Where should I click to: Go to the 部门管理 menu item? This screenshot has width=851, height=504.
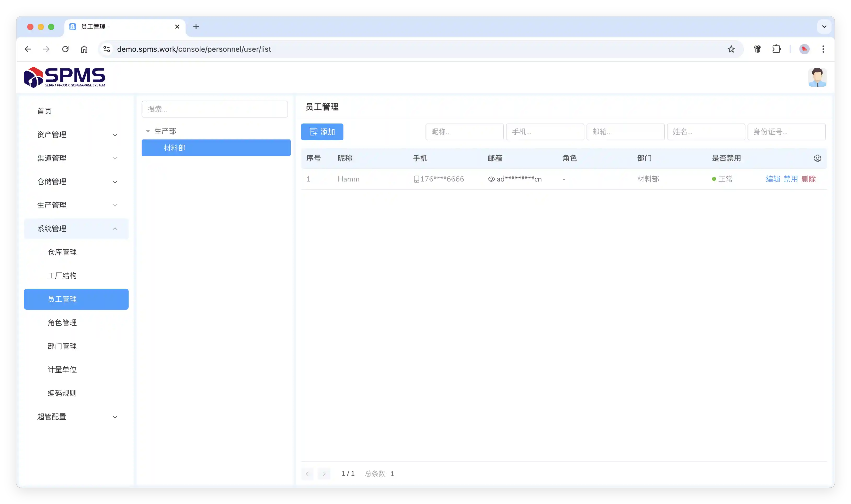[x=62, y=346]
